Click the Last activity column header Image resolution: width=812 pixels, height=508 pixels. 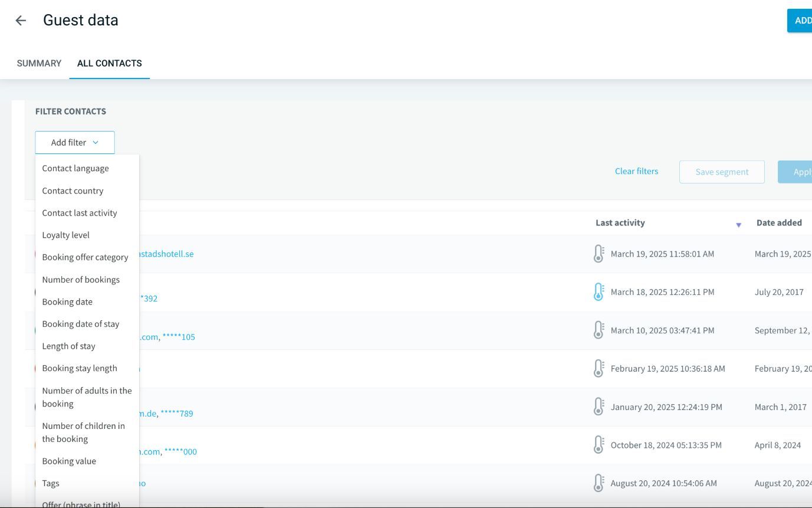click(x=620, y=222)
